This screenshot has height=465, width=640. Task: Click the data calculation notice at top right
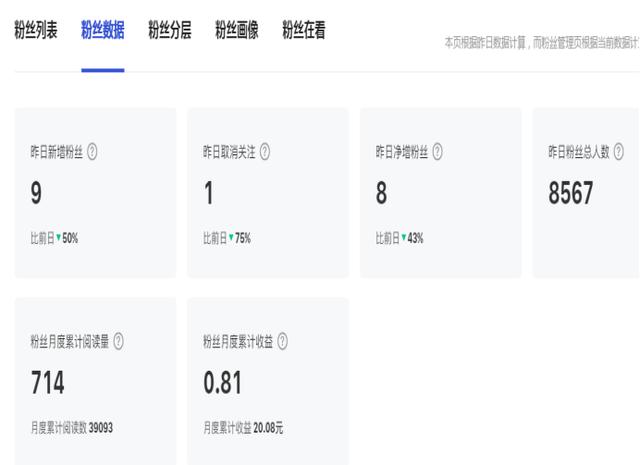pyautogui.click(x=541, y=41)
